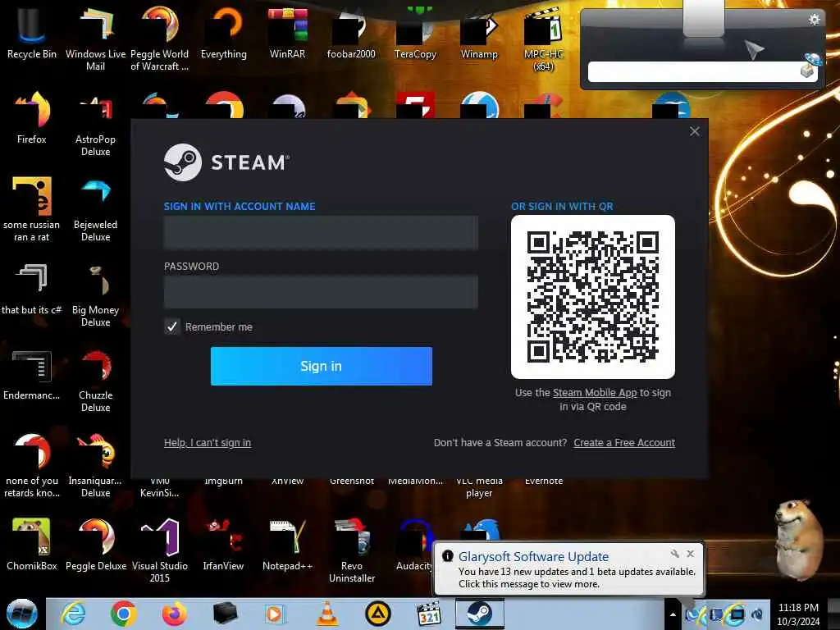This screenshot has height=630, width=840.
Task: Open the foobar2000 desktop icon
Action: 351,33
